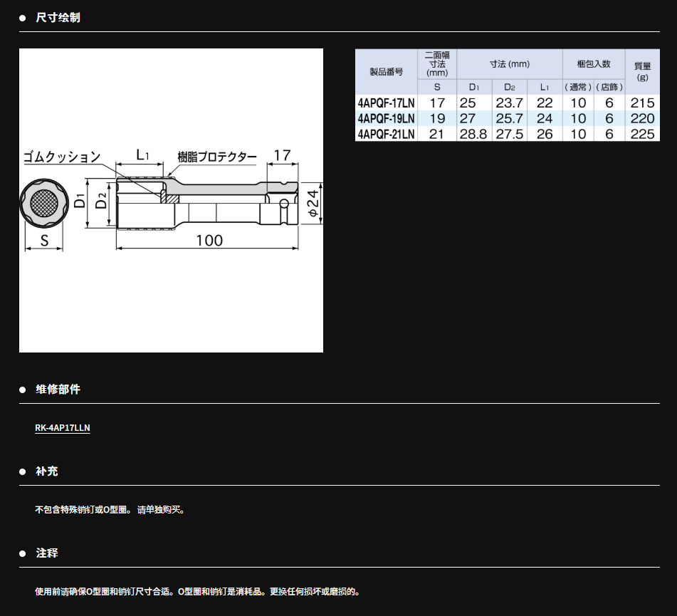The height and width of the screenshot is (616, 677).
Task: Click the bullet beside 维修部件 heading
Action: (x=22, y=390)
